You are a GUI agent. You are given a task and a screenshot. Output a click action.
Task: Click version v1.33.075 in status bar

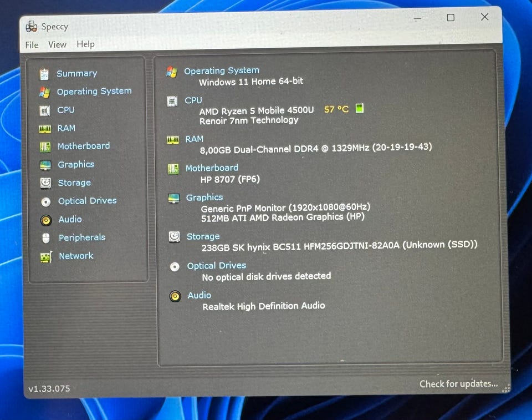coord(49,389)
